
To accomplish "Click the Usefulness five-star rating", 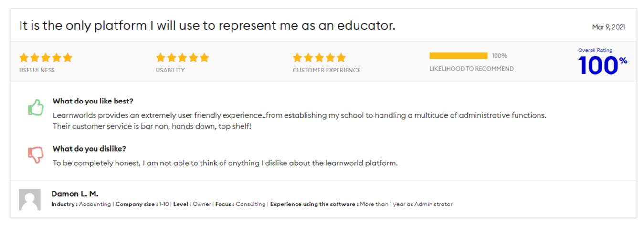I will pos(46,58).
